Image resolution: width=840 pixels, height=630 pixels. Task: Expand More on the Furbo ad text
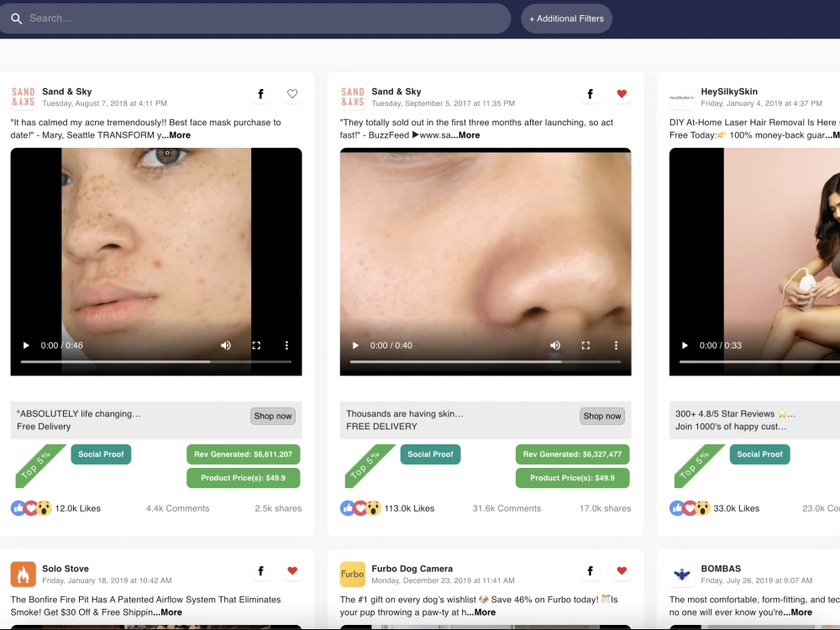point(481,612)
